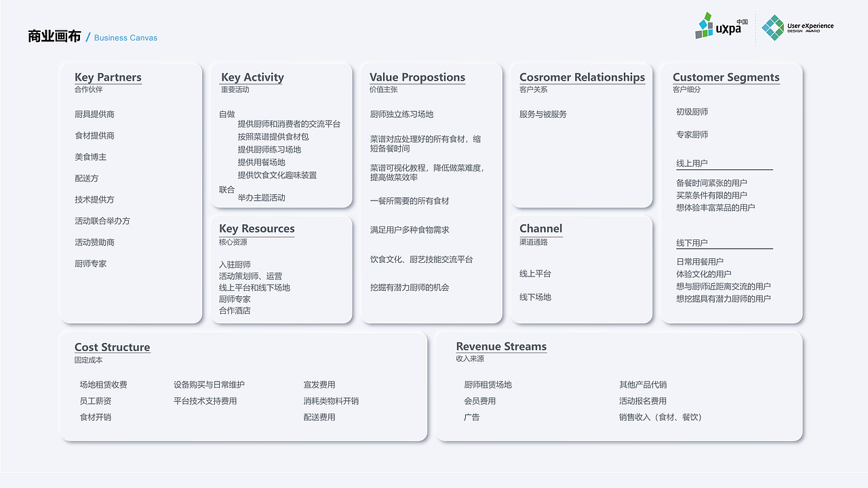868x488 pixels.
Task: Select the Key Partners heading
Action: [108, 77]
